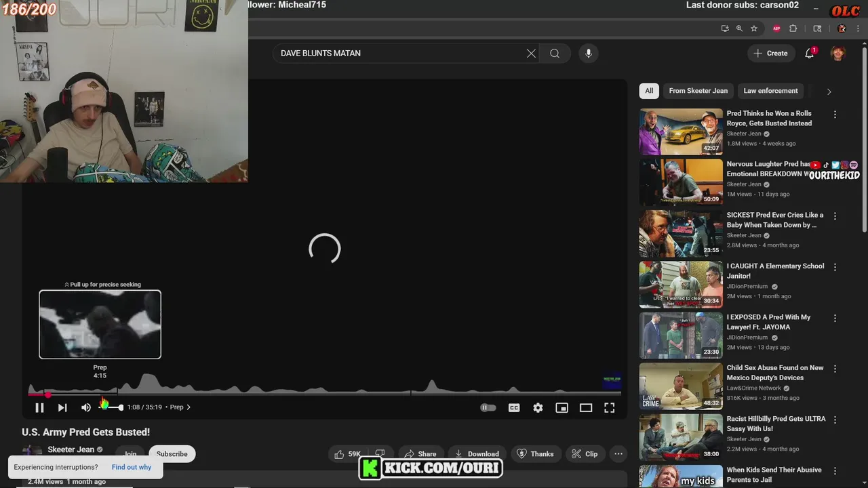Open JiDionPremium channel under Janitor video
This screenshot has height=488, width=868.
pos(747,287)
